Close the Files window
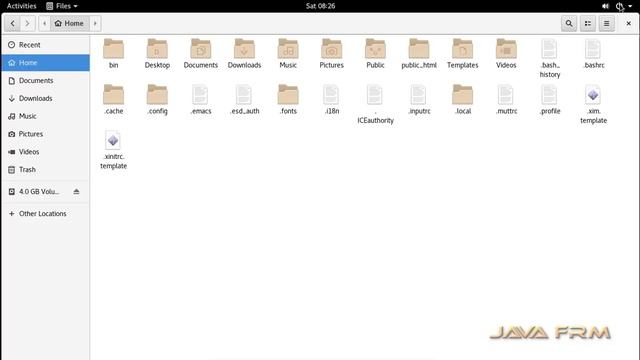The width and height of the screenshot is (640, 360). coord(629,24)
